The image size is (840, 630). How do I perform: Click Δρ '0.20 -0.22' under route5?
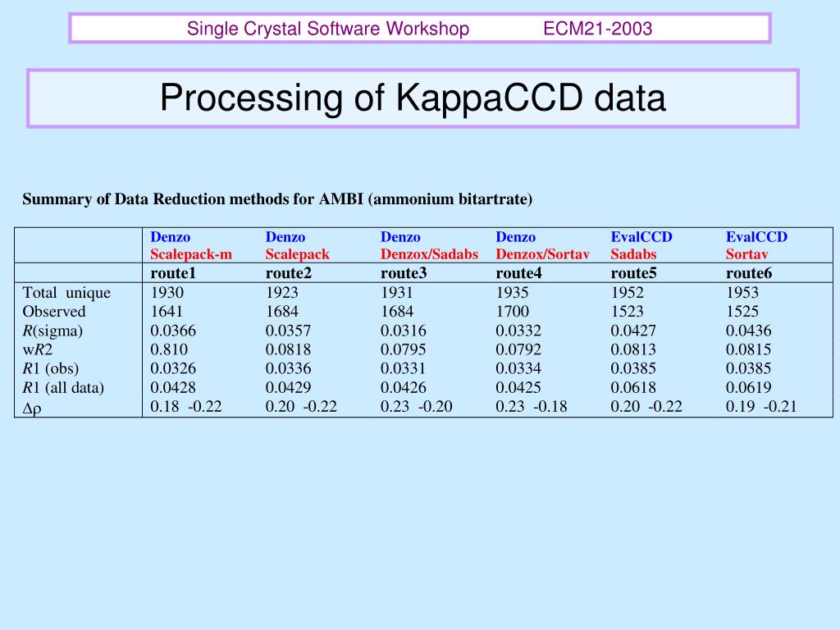tap(646, 407)
